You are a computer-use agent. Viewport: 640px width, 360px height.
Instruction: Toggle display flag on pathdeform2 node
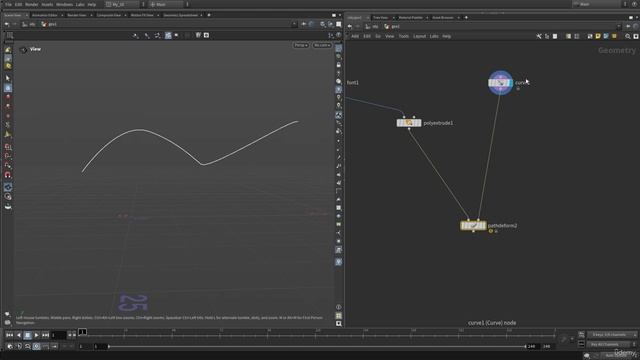[484, 225]
